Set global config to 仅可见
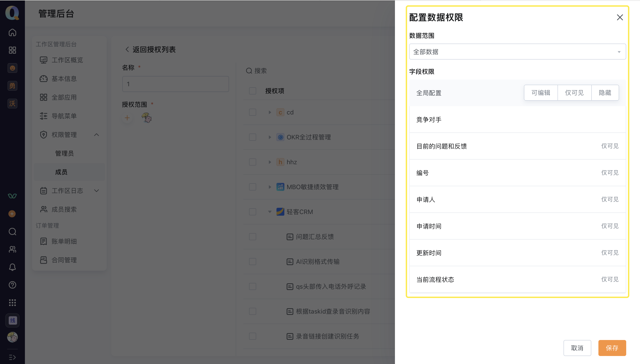Screen dimensions: 640x364 pos(574,93)
